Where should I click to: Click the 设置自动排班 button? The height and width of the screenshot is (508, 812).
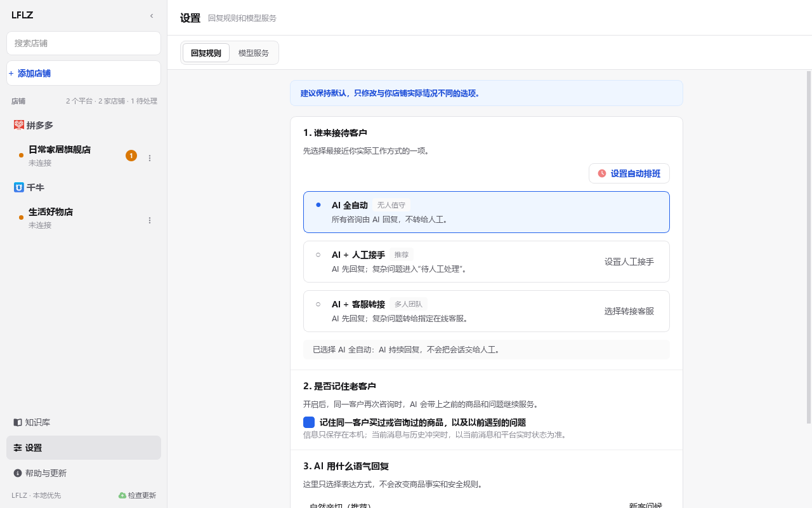click(x=629, y=173)
